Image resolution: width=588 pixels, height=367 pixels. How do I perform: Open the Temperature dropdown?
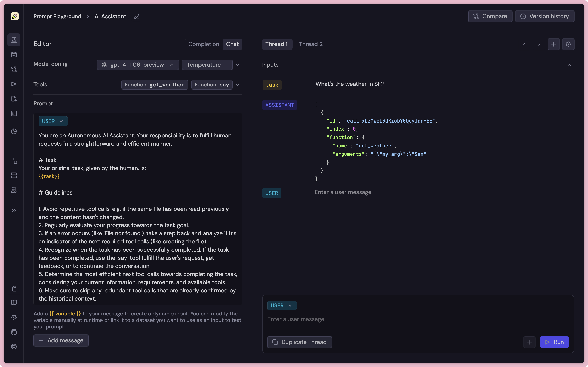coord(207,65)
